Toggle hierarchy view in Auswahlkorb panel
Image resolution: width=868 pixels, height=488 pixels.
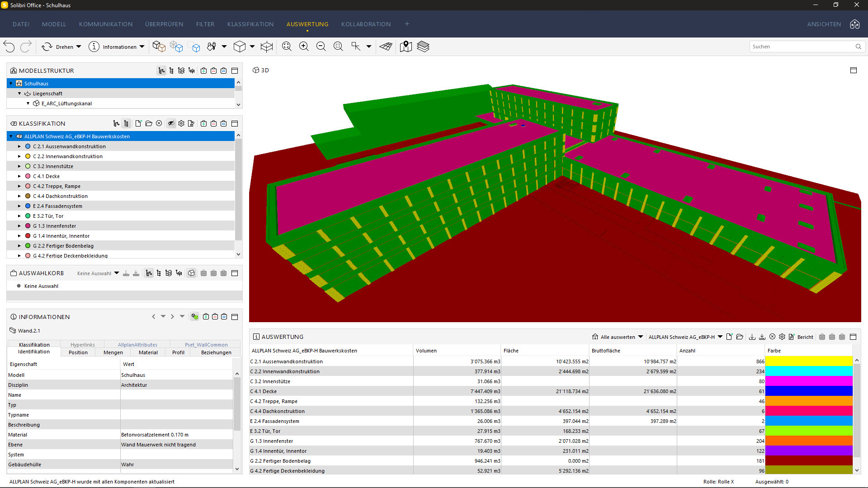coord(149,273)
